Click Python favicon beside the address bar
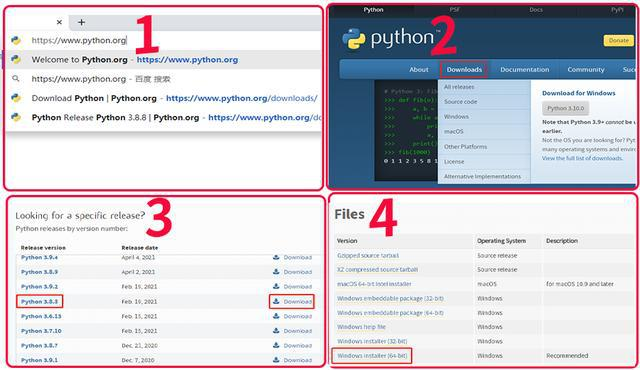Image resolution: width=640 pixels, height=370 pixels. click(16, 40)
